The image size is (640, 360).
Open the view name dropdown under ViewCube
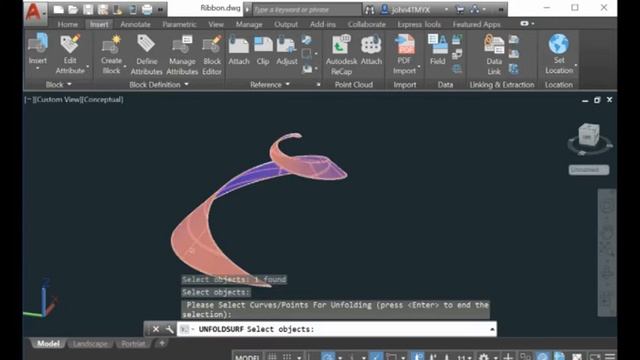[589, 169]
